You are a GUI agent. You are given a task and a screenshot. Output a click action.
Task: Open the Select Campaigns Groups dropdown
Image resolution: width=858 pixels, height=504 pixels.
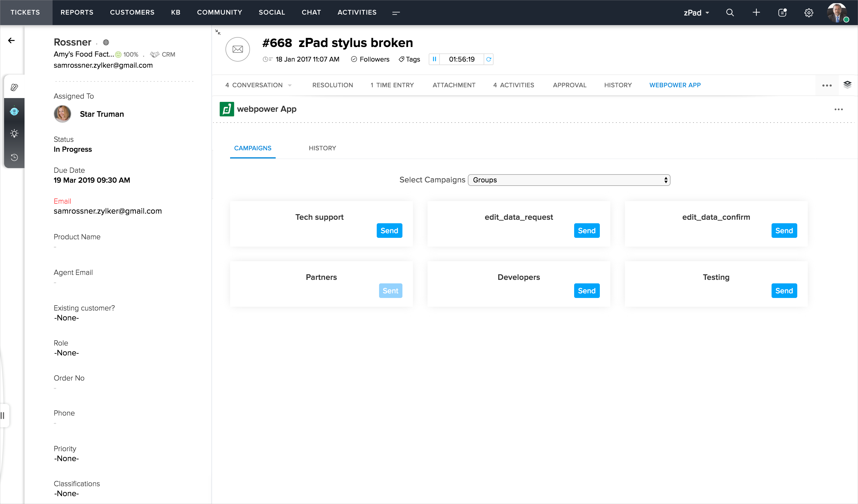pos(569,180)
